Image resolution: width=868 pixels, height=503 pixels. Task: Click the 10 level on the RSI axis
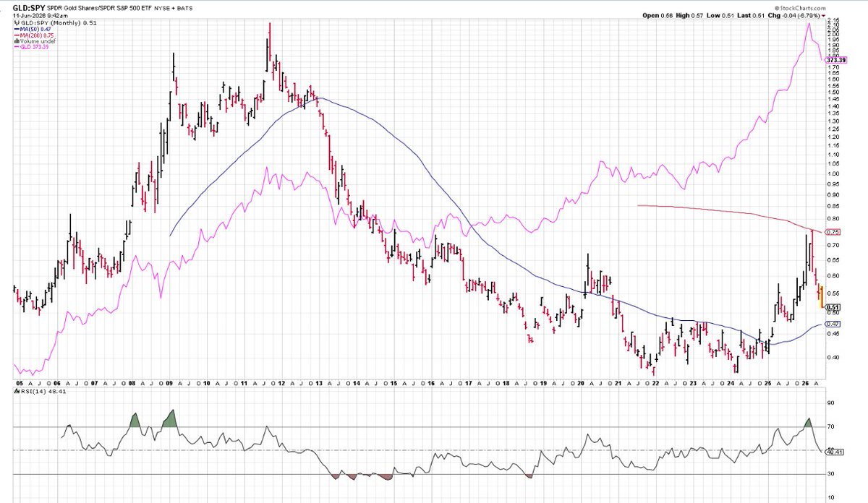pos(830,497)
